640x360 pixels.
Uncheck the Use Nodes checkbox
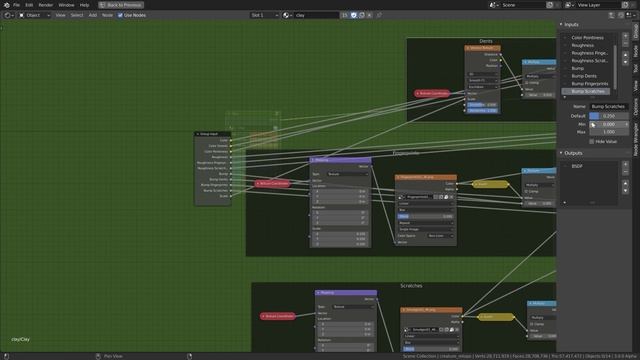point(120,15)
